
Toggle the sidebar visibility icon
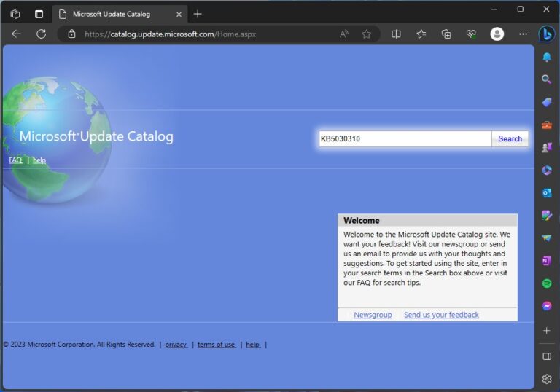pyautogui.click(x=546, y=356)
